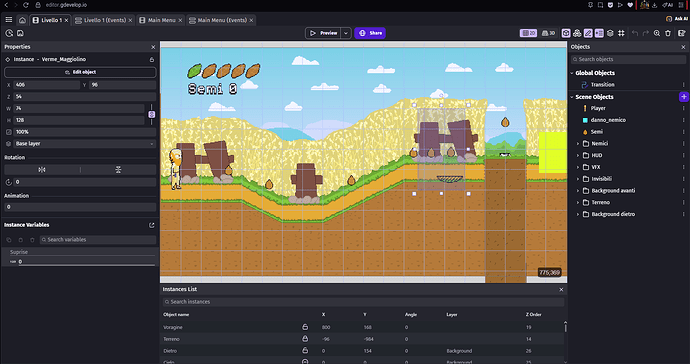The width and height of the screenshot is (690, 364).
Task: Open the Preview options dropdown arrow
Action: (x=346, y=33)
